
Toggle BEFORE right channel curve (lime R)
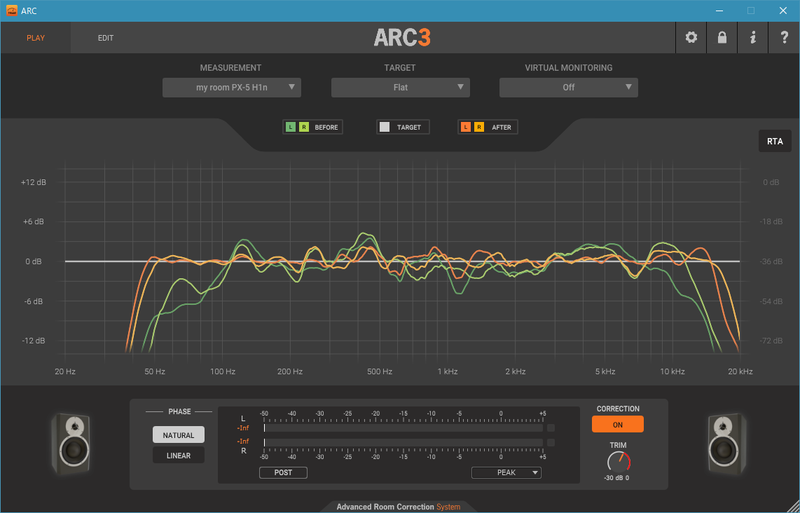pyautogui.click(x=304, y=127)
